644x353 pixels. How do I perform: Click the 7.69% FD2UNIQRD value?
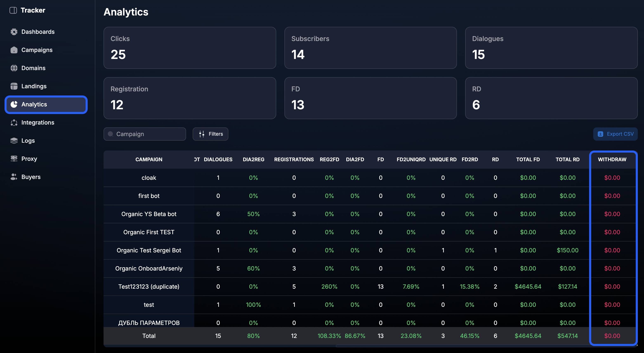(411, 287)
